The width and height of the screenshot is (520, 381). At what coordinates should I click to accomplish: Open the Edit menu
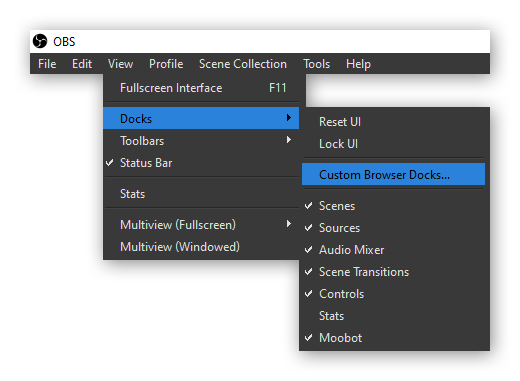pyautogui.click(x=82, y=64)
